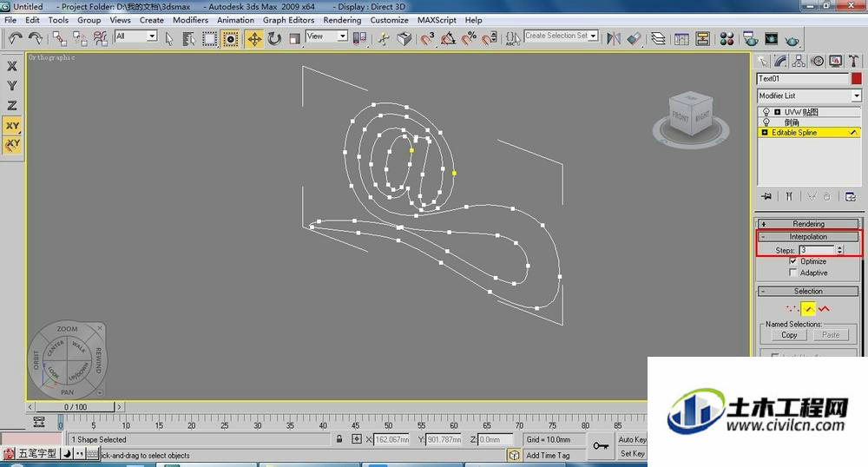
Task: Click the Rectangular Selection Region icon
Action: pos(209,38)
